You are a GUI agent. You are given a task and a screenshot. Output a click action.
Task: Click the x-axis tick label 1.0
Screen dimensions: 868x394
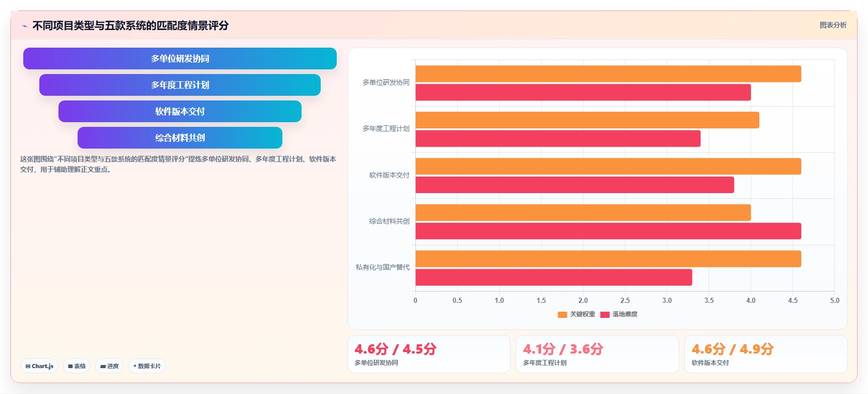tap(499, 300)
